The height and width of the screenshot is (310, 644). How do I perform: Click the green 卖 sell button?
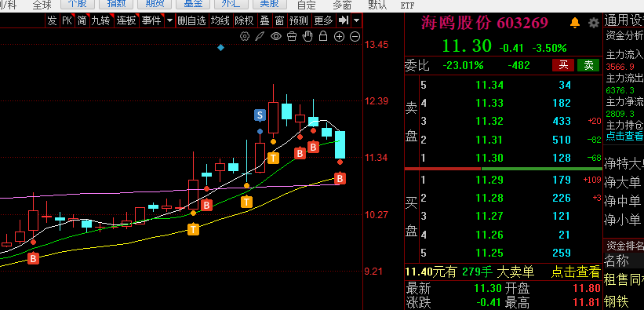pyautogui.click(x=588, y=65)
